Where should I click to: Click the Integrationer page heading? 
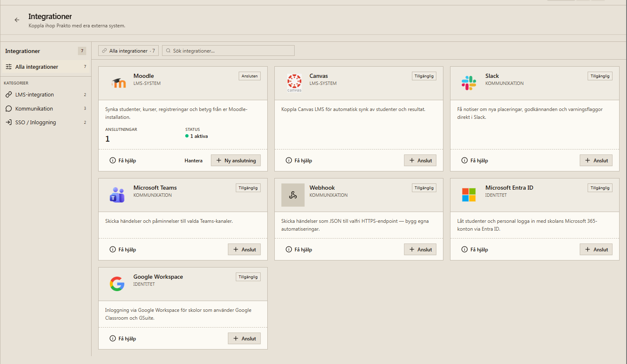click(50, 17)
